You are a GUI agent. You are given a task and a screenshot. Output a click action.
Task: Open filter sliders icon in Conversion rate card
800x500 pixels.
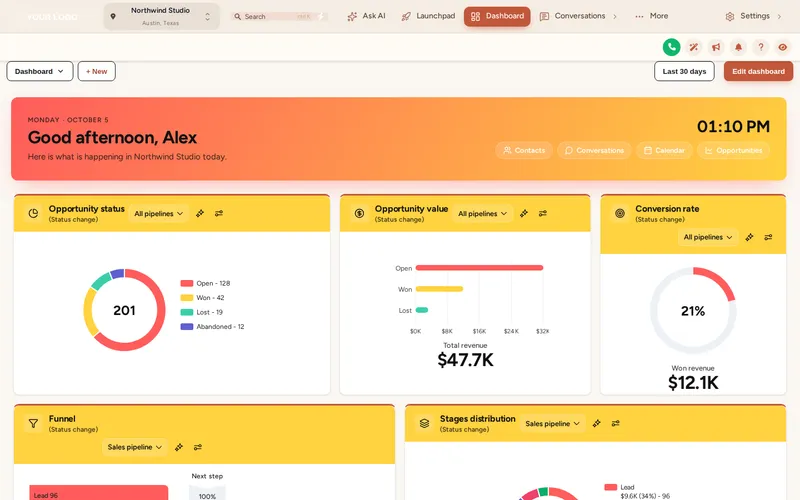click(768, 237)
